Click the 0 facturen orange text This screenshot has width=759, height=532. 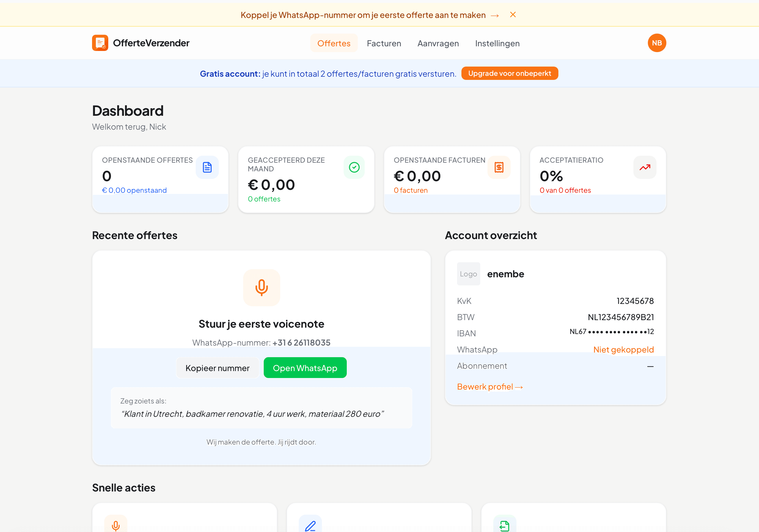coord(410,190)
